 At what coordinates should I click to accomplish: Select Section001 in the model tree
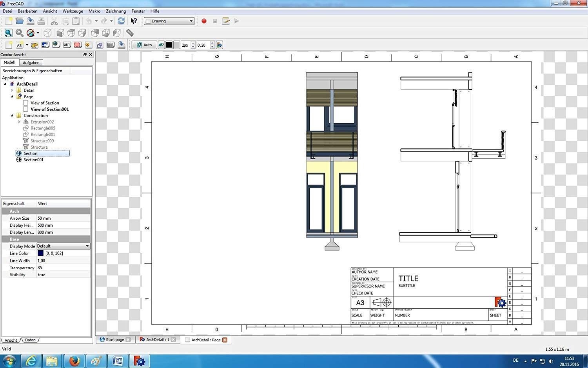33,160
